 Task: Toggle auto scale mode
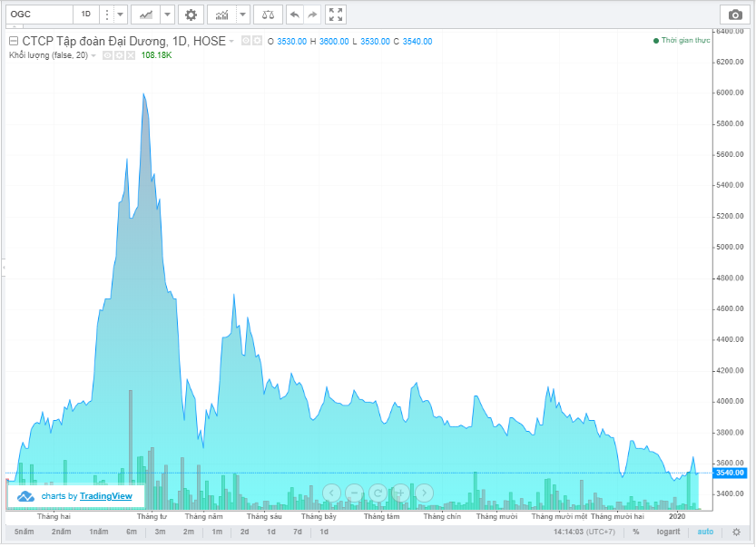pos(705,532)
